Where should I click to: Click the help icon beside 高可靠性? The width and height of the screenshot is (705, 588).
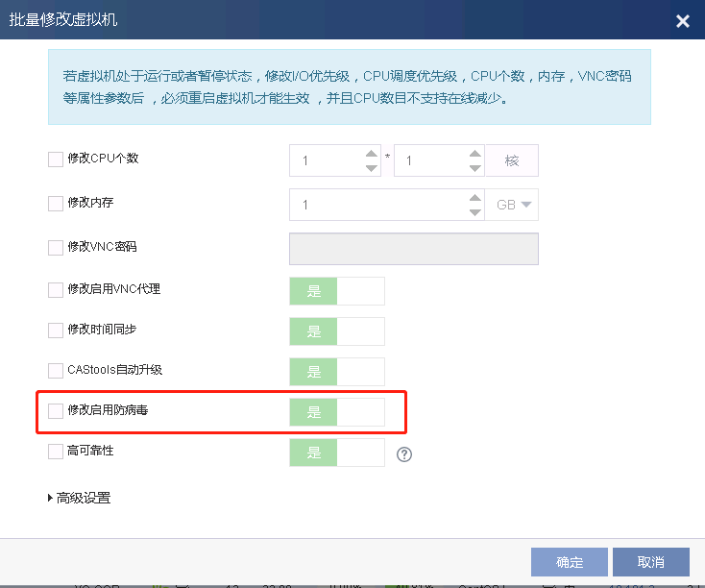pos(404,454)
